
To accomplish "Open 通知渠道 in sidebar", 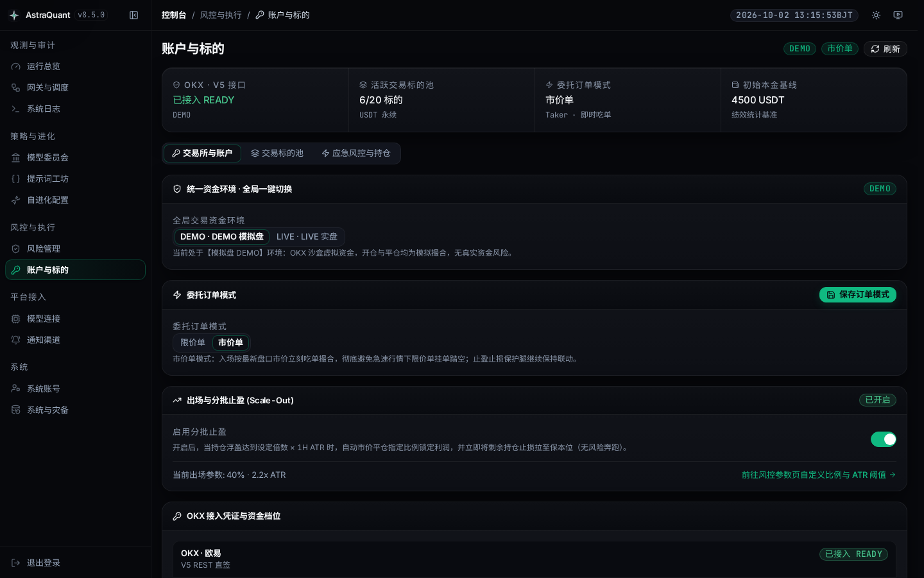I will tap(75, 340).
